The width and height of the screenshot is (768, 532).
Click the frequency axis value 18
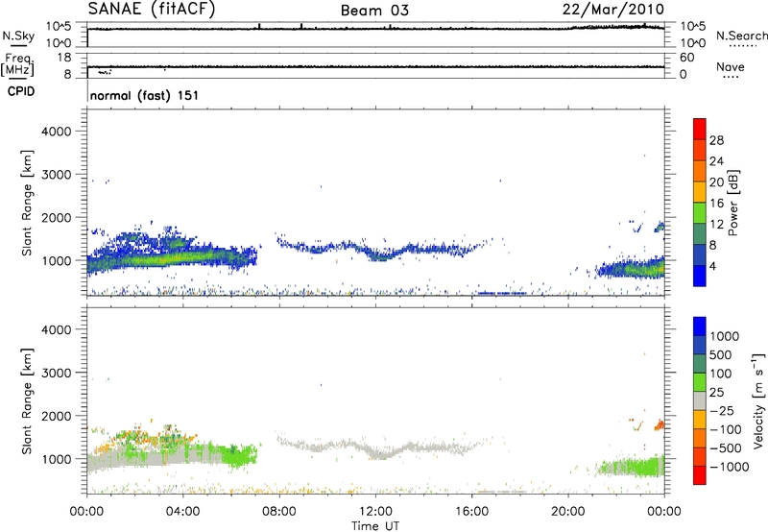64,58
